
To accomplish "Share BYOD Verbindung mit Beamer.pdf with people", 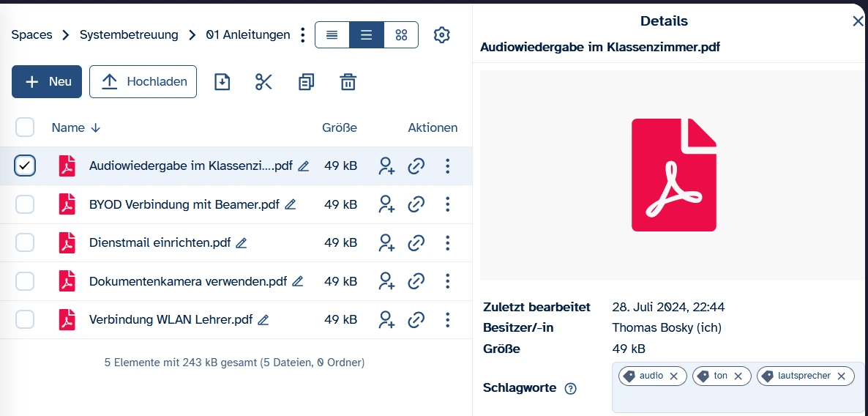I will 386,204.
